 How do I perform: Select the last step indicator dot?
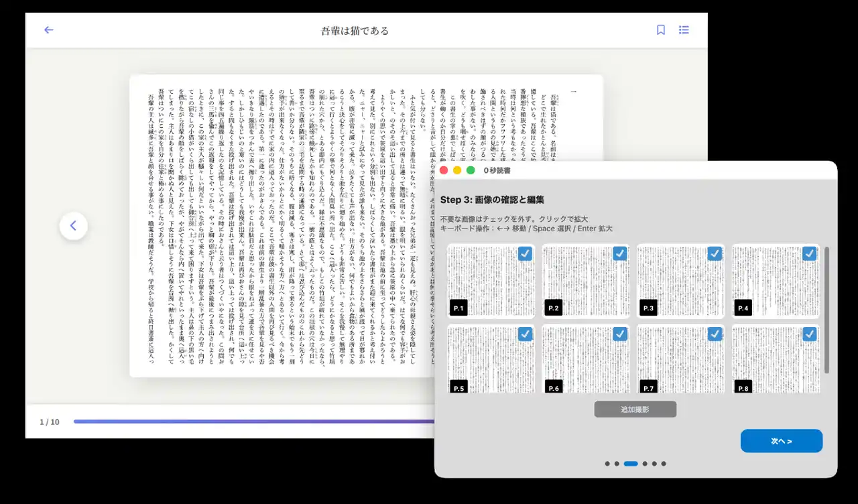click(664, 464)
